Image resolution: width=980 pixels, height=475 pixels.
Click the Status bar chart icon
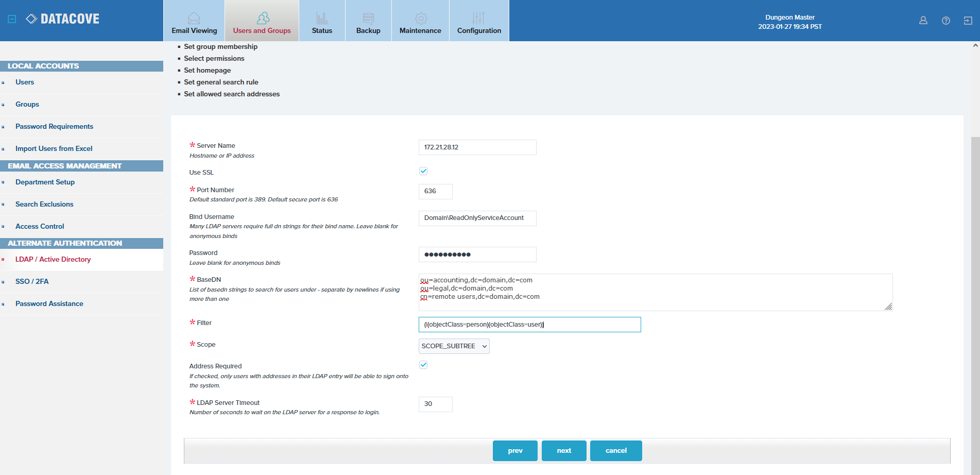click(x=322, y=19)
